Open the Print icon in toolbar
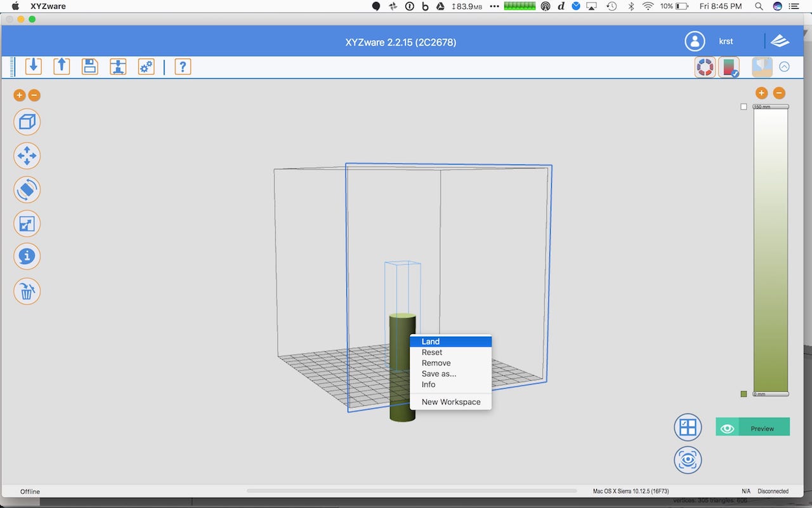Viewport: 812px width, 508px height. point(118,66)
